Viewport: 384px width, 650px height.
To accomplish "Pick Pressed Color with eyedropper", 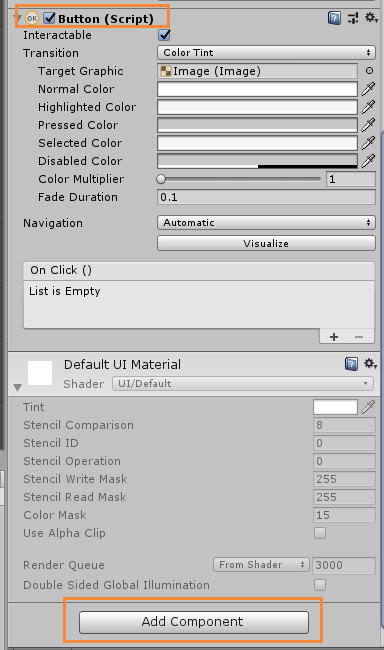I will tap(368, 125).
